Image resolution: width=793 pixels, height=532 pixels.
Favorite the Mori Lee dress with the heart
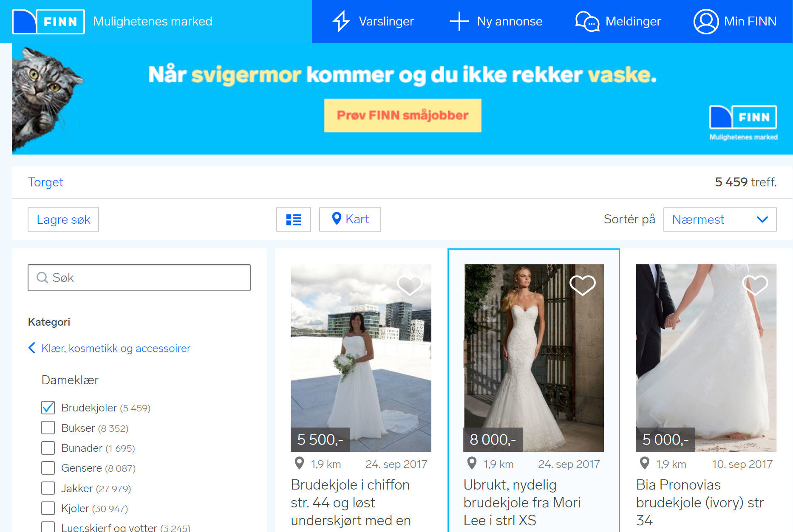(x=583, y=285)
